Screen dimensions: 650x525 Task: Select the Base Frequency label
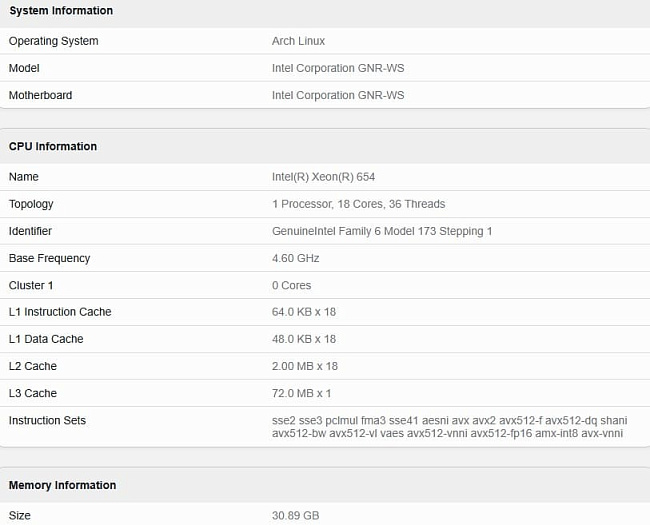(x=49, y=258)
